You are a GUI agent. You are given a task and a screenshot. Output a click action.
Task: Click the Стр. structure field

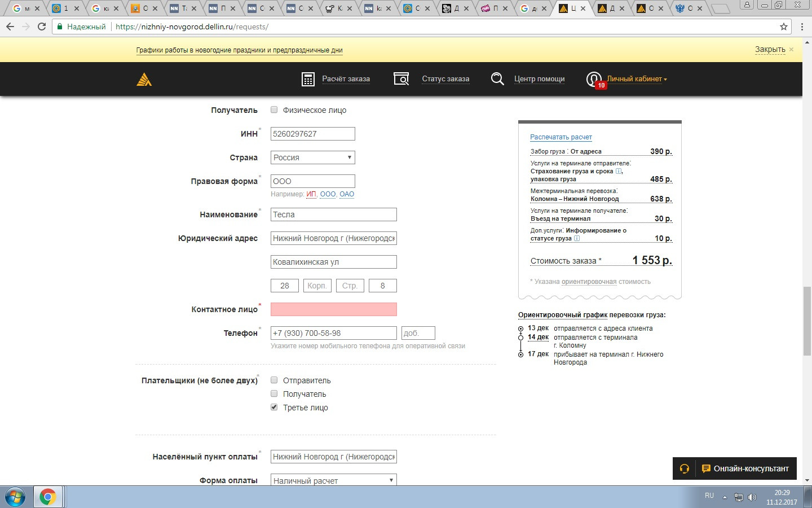point(350,286)
